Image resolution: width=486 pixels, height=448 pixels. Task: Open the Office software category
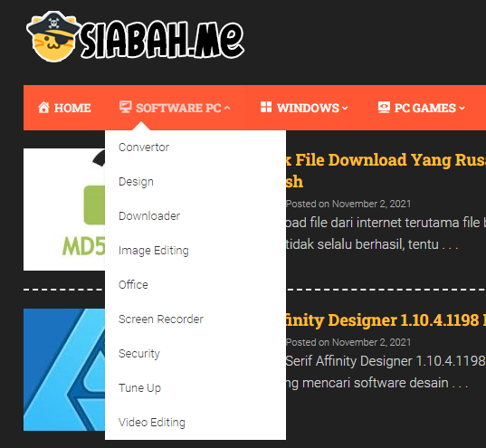tap(133, 285)
